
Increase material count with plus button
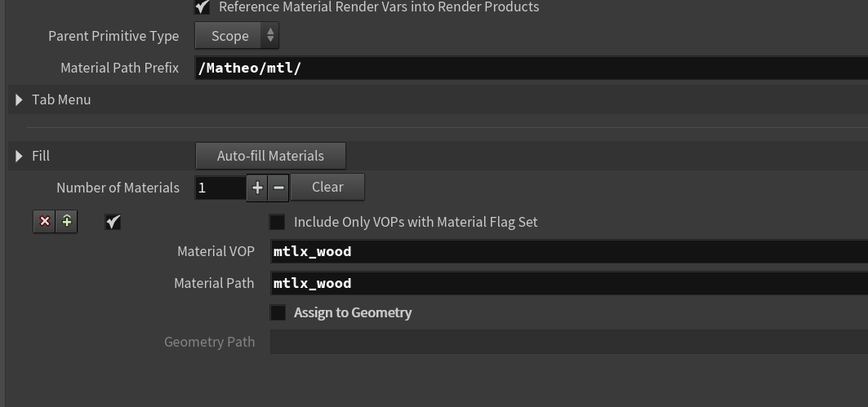(257, 188)
